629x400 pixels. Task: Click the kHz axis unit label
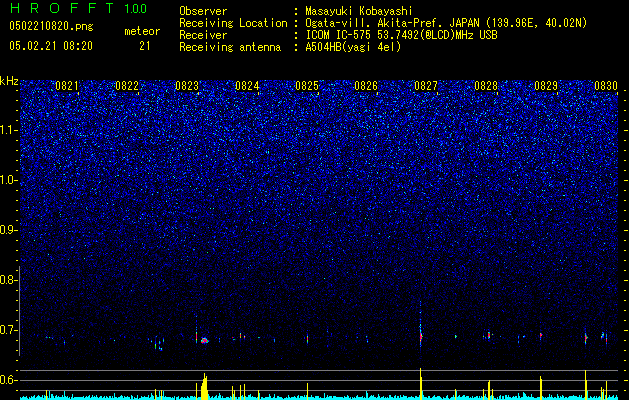9,81
